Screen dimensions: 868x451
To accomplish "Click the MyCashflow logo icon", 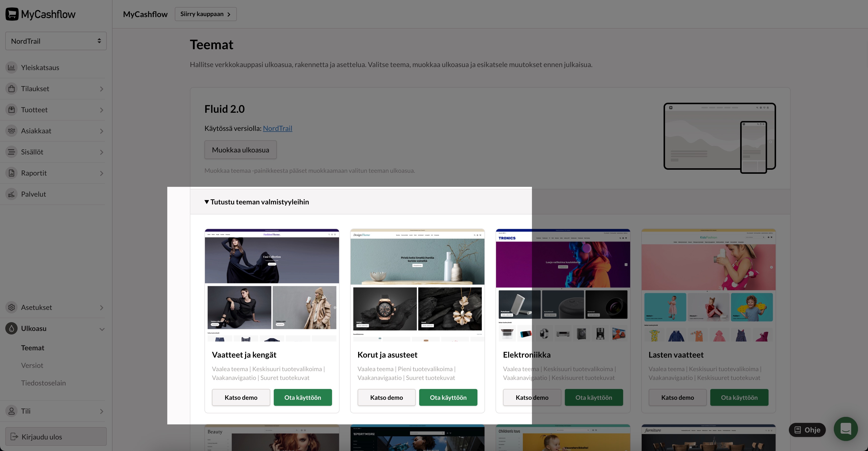I will (12, 14).
